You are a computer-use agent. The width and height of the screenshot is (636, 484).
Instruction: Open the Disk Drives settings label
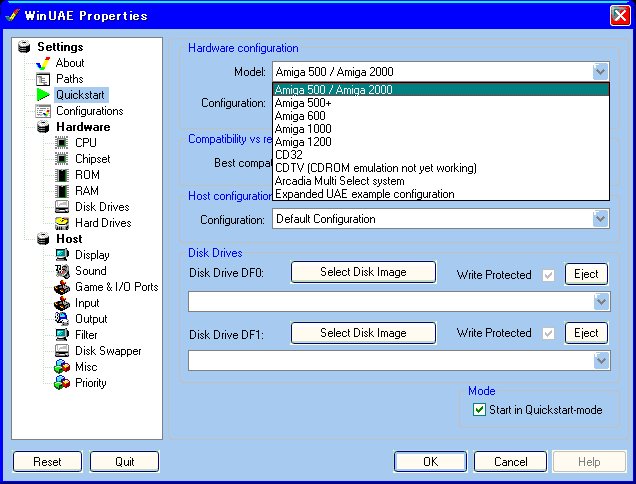pyautogui.click(x=102, y=207)
